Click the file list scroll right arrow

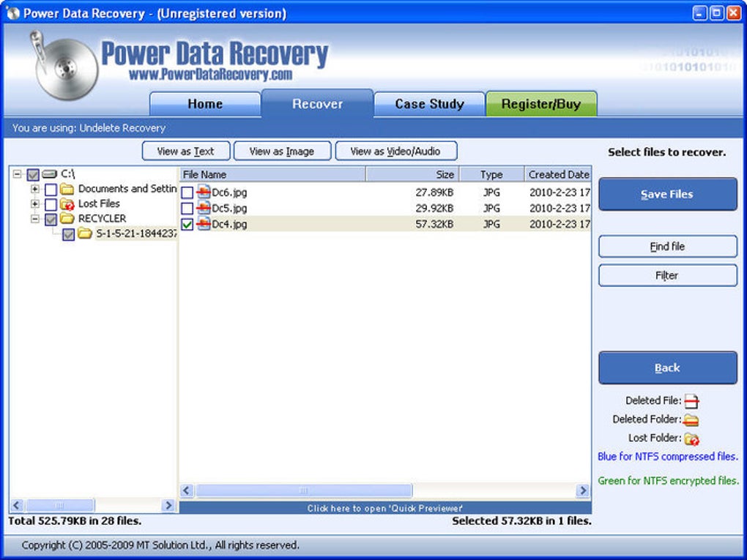coord(582,490)
